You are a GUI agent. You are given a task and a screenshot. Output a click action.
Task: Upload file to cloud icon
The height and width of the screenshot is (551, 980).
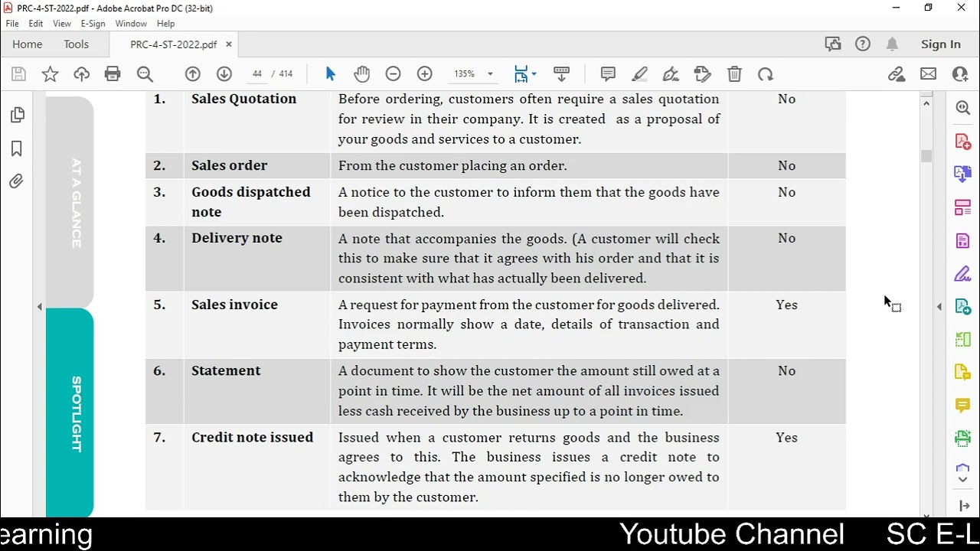(x=81, y=74)
